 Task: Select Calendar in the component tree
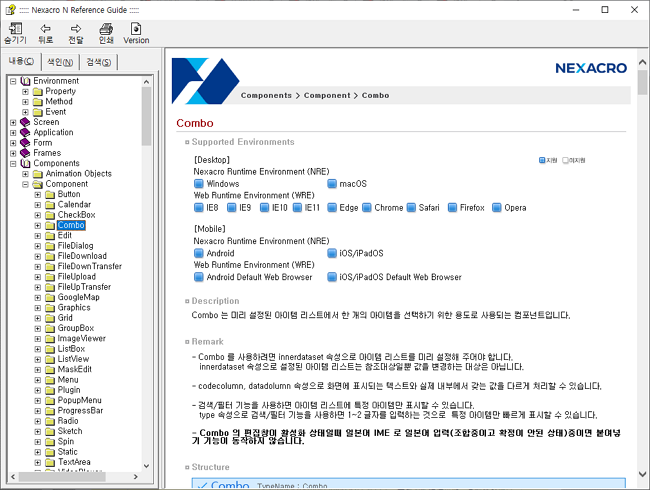(x=74, y=204)
